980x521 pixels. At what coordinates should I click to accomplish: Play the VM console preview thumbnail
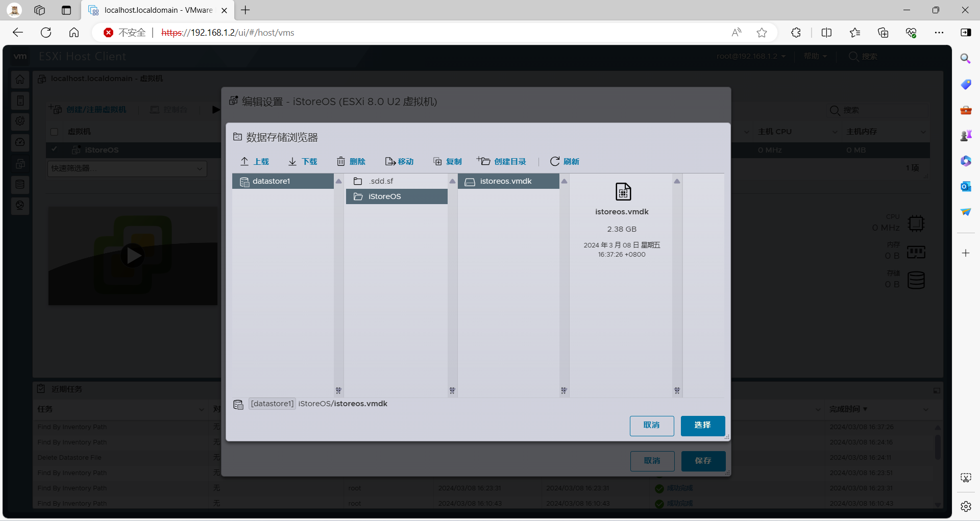pyautogui.click(x=133, y=256)
